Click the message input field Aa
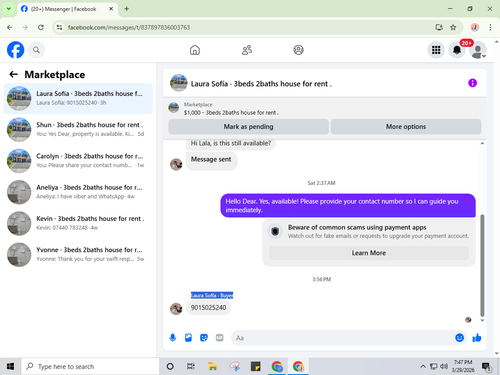Viewport: 500px width, 375px height. pos(343,338)
